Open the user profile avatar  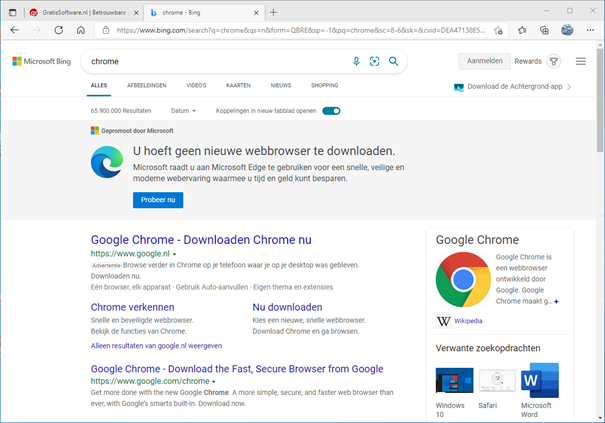[567, 30]
